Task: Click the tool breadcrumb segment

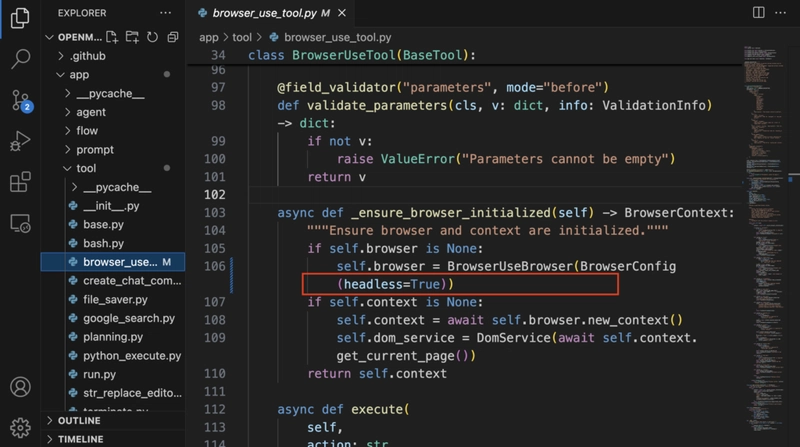Action: [x=242, y=37]
